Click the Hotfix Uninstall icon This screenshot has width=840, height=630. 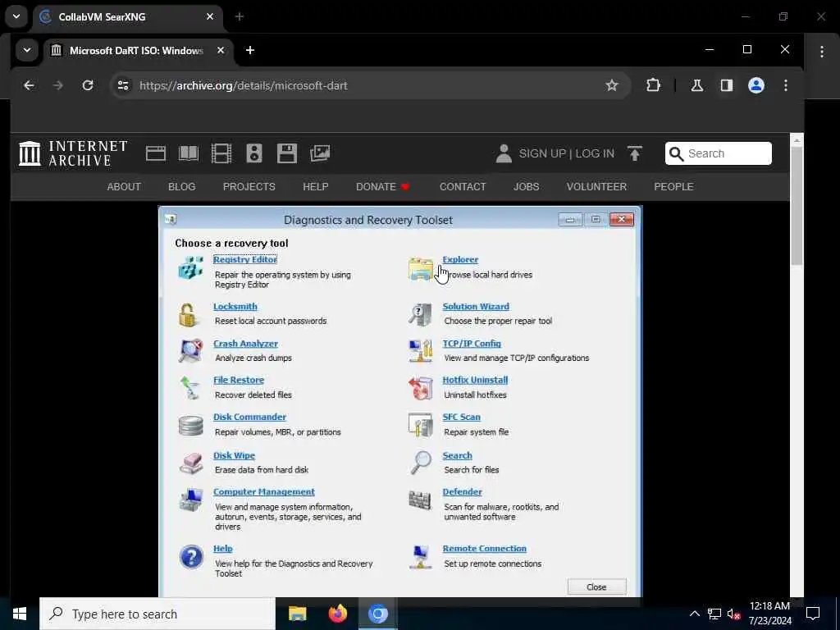coord(421,387)
